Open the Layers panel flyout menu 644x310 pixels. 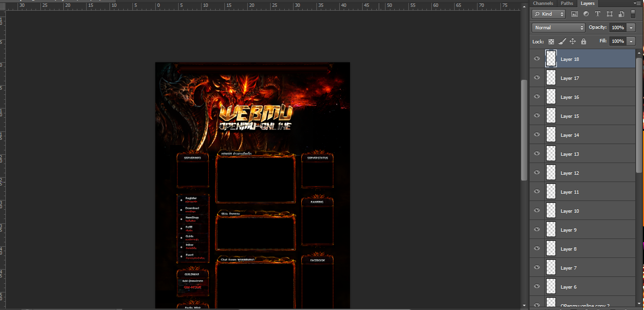[638, 3]
